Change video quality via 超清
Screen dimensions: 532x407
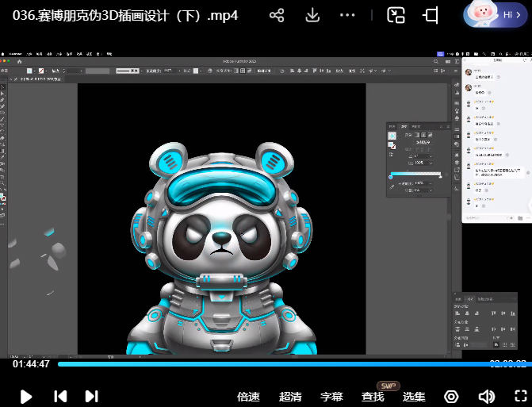(290, 397)
